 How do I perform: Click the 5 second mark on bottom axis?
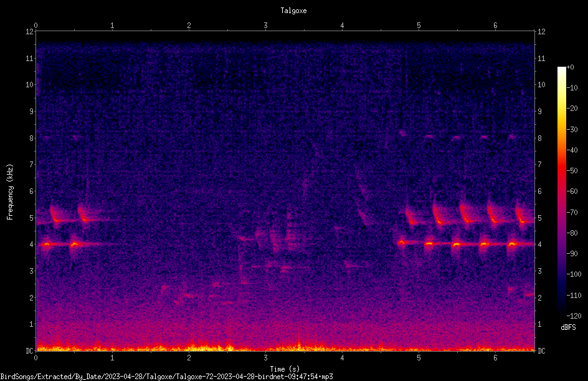click(x=419, y=358)
